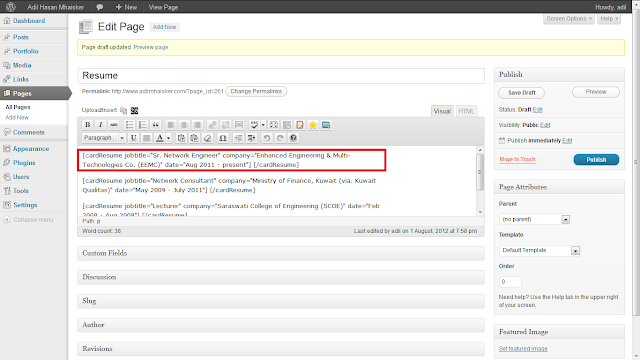The height and width of the screenshot is (360, 640).
Task: Remove link with the unlink icon
Action: click(226, 125)
